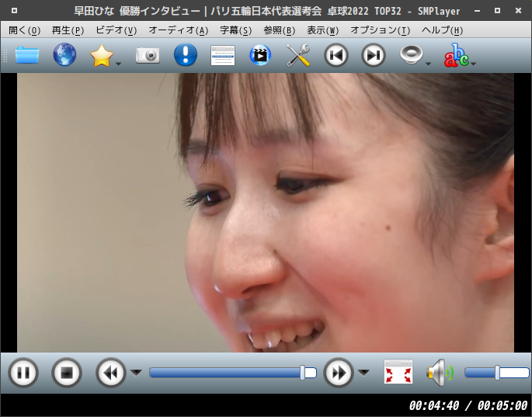Expand the rewind options dropdown arrow
532x417 pixels.
tap(136, 373)
